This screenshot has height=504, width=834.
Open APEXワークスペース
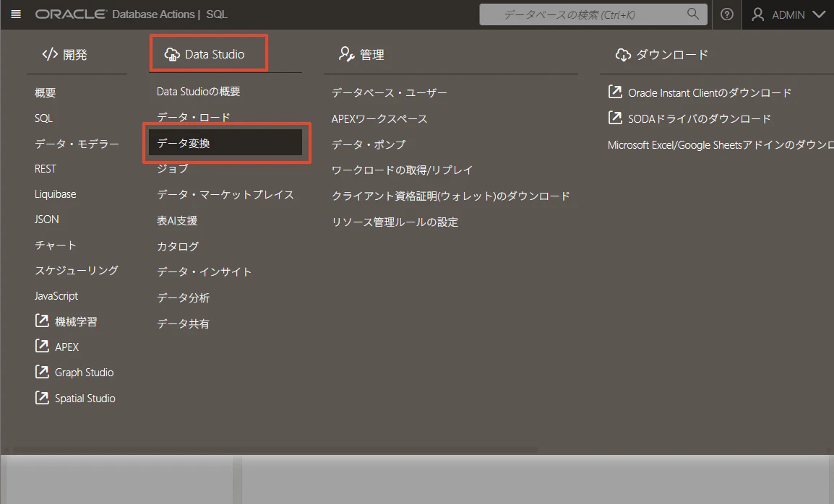pyautogui.click(x=379, y=118)
